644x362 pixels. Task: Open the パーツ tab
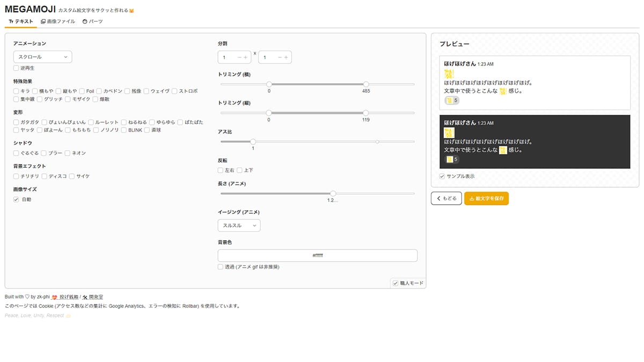[x=92, y=21]
